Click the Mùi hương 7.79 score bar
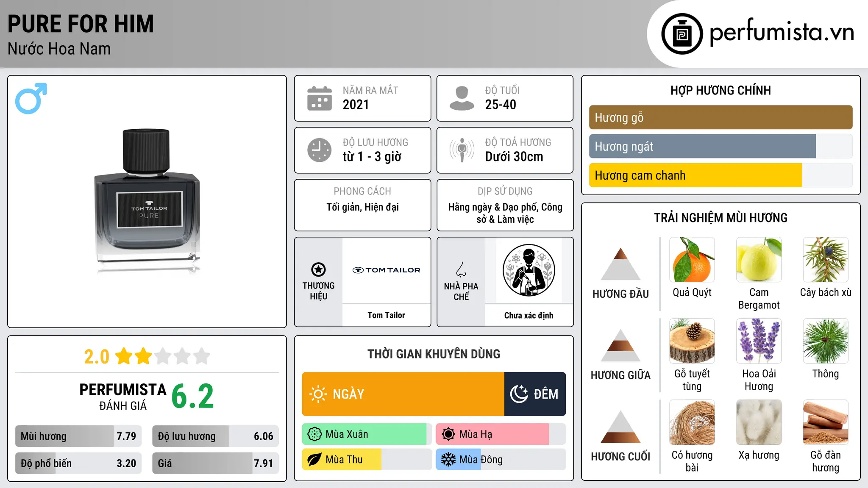 [x=78, y=436]
